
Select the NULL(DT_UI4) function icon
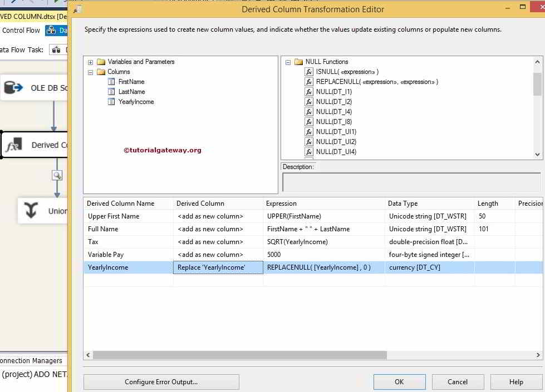[x=308, y=152]
